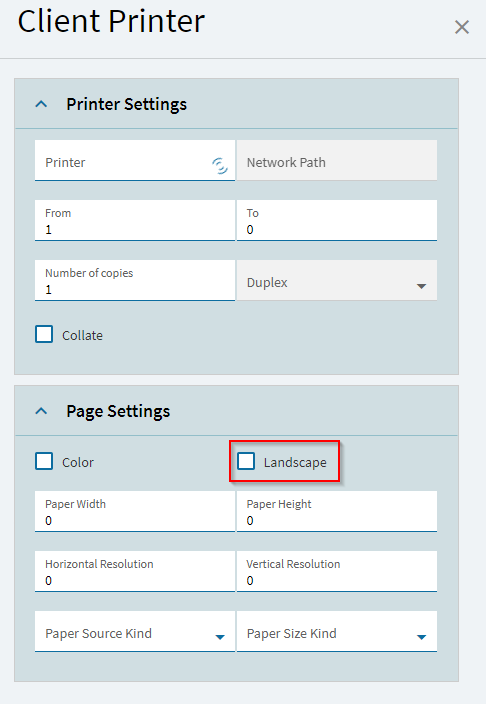Click the From page field
The height and width of the screenshot is (704, 486).
click(135, 220)
